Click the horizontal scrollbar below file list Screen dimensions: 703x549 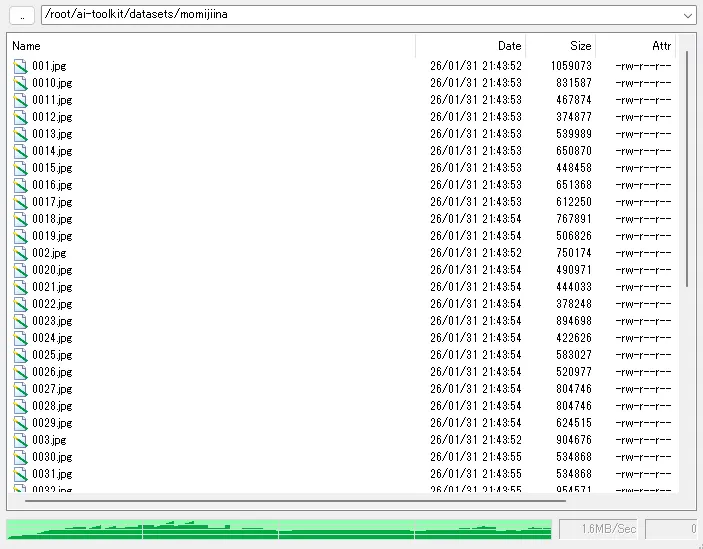pyautogui.click(x=280, y=501)
